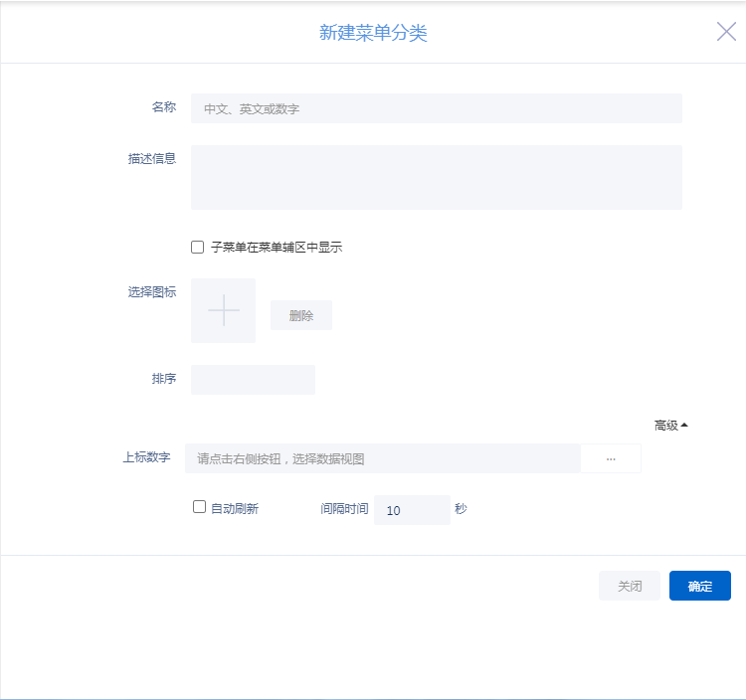The image size is (746, 700).
Task: Click the 描述信息 label text
Action: click(x=152, y=158)
